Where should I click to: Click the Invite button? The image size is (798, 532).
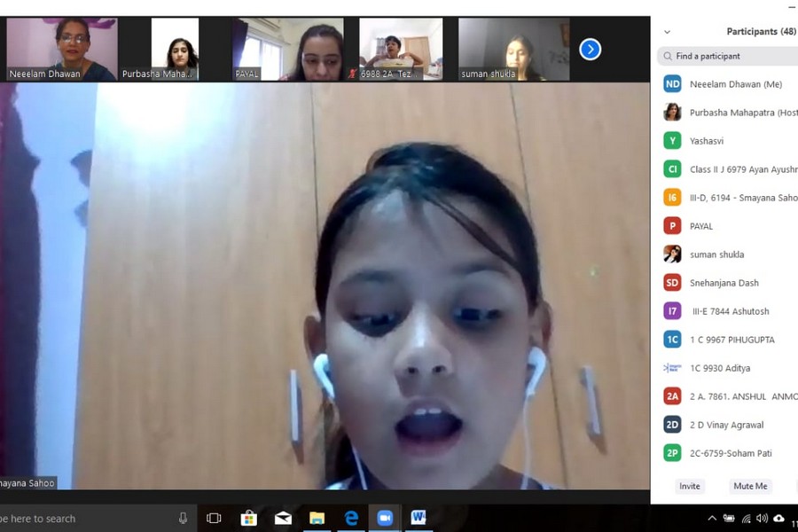689,486
